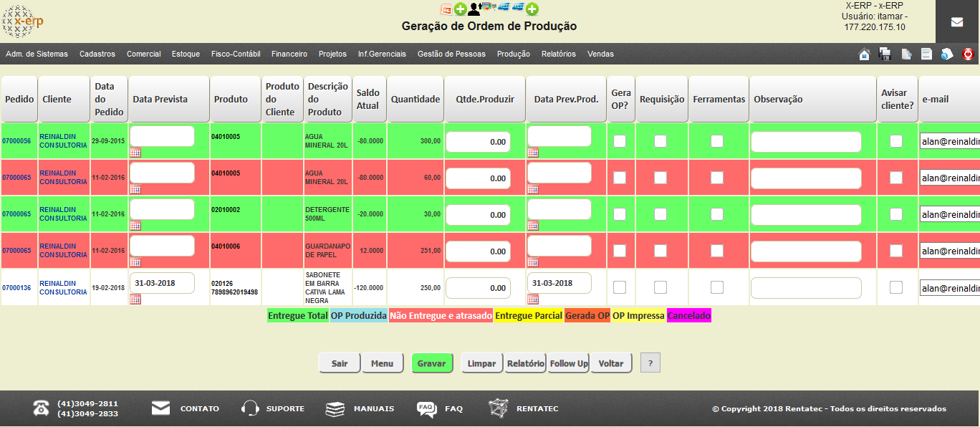Click the magenta Cancelado legend swatch
Image resolution: width=980 pixels, height=427 pixels.
coord(689,315)
